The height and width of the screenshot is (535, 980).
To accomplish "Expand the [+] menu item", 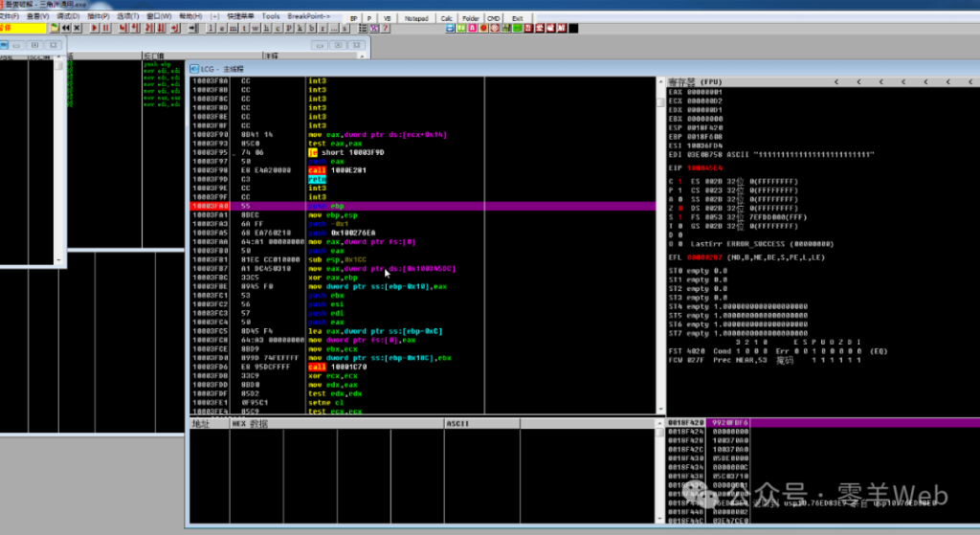I will point(215,15).
